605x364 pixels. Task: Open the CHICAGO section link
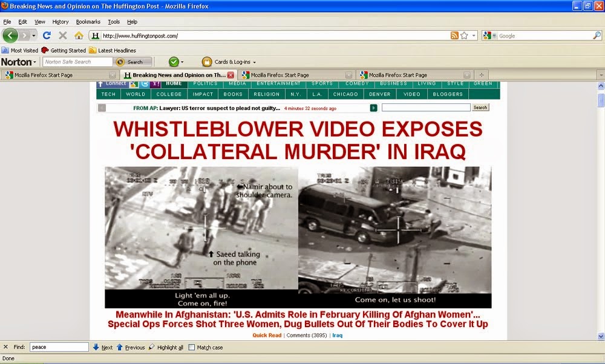pyautogui.click(x=345, y=94)
